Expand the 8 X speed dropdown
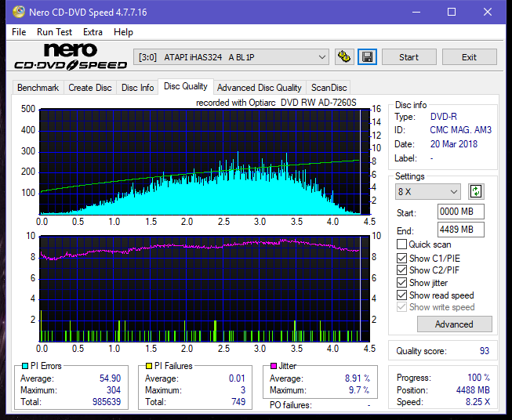The width and height of the screenshot is (512, 420). [428, 191]
